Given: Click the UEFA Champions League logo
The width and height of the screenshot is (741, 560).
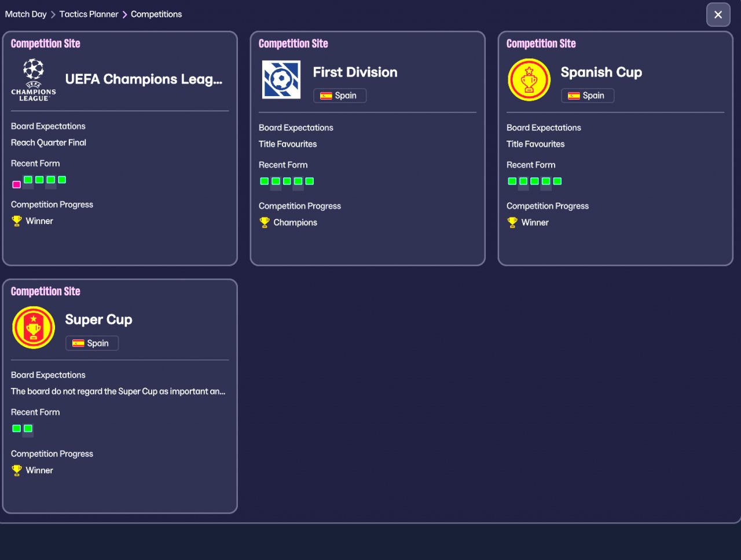Looking at the screenshot, I should tap(34, 80).
